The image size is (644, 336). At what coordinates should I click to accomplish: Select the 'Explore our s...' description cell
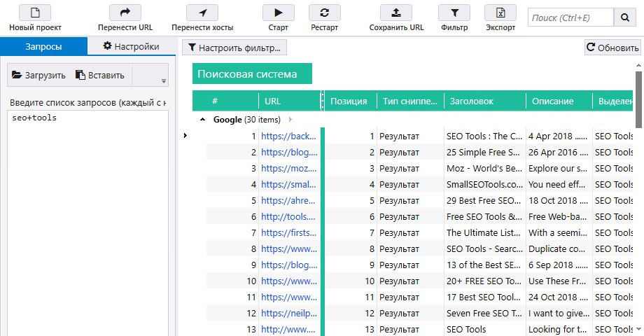click(559, 168)
